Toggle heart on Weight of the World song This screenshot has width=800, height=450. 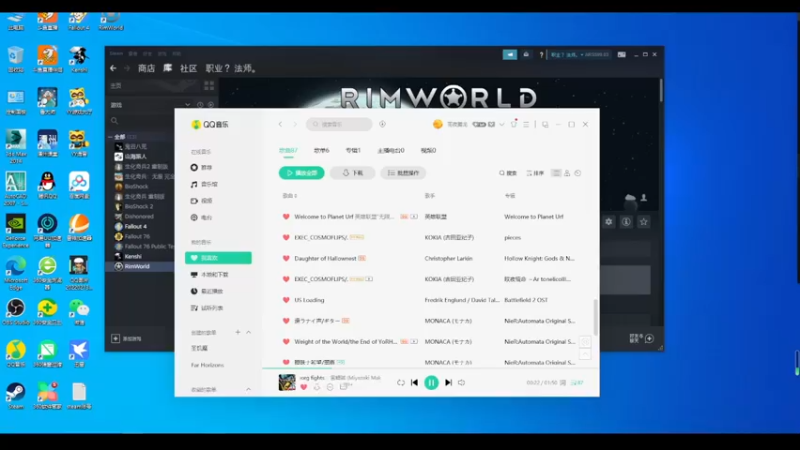point(286,342)
